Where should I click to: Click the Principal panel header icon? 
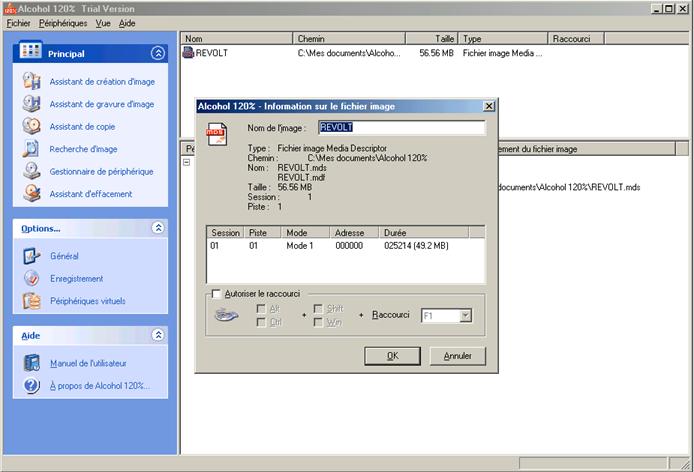[x=31, y=51]
